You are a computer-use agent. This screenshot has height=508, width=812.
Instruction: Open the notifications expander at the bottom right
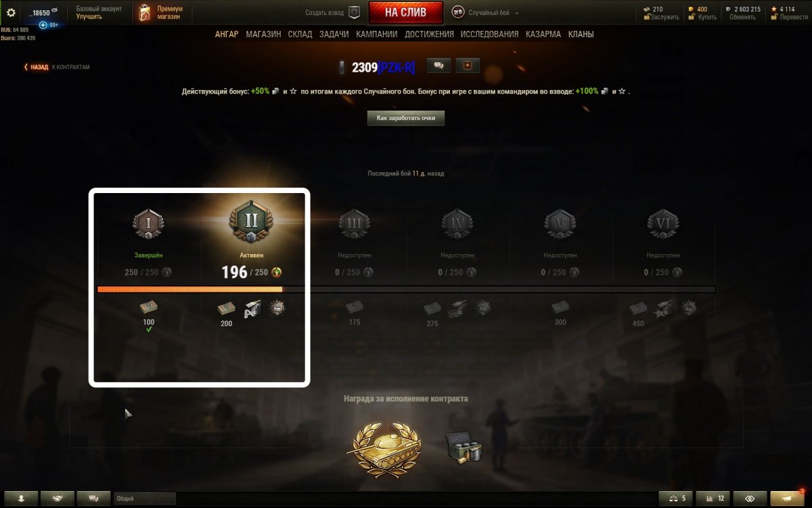pos(787,498)
